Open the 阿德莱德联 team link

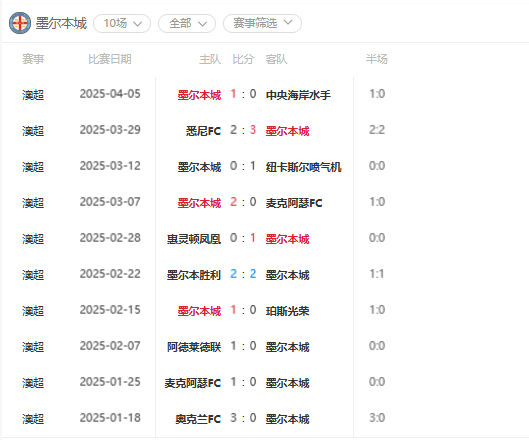(x=194, y=347)
